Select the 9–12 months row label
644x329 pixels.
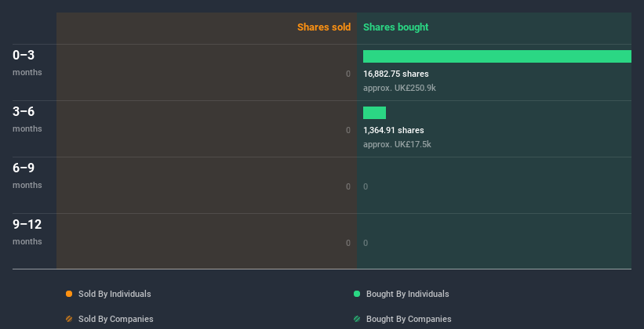27,231
